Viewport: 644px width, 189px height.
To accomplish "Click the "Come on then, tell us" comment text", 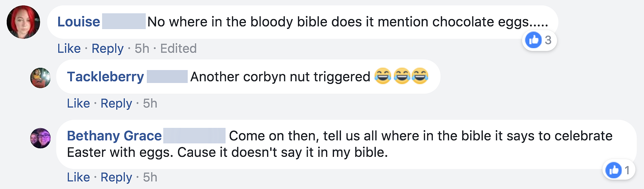I will pos(339,144).
